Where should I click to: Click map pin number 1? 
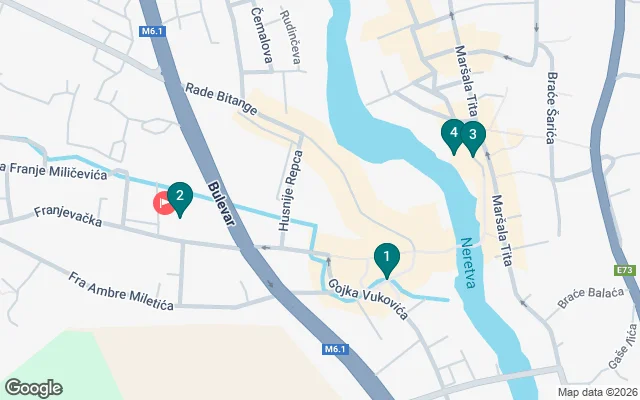[x=387, y=260]
